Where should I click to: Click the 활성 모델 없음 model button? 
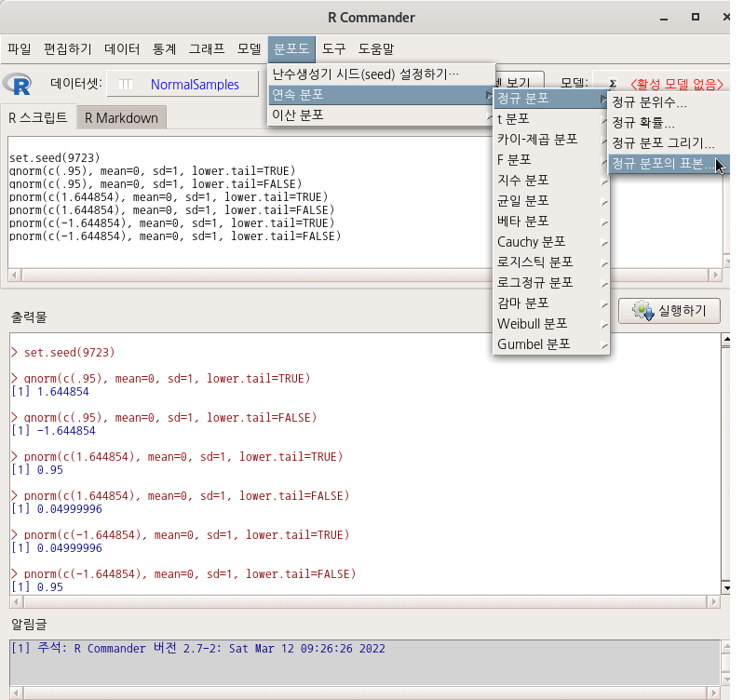tap(677, 85)
